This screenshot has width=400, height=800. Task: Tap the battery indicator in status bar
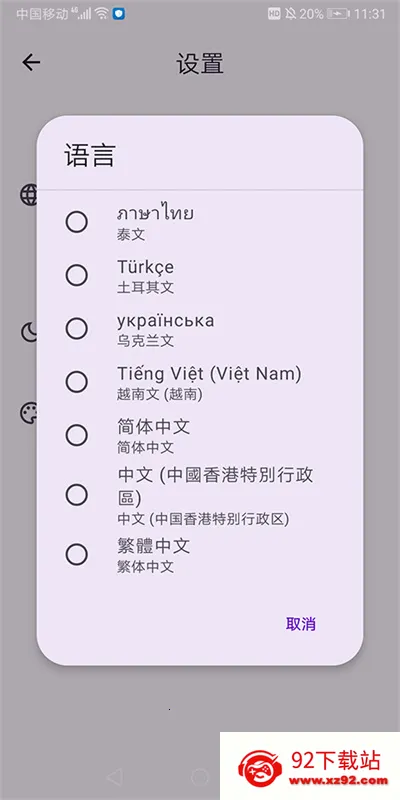[338, 14]
